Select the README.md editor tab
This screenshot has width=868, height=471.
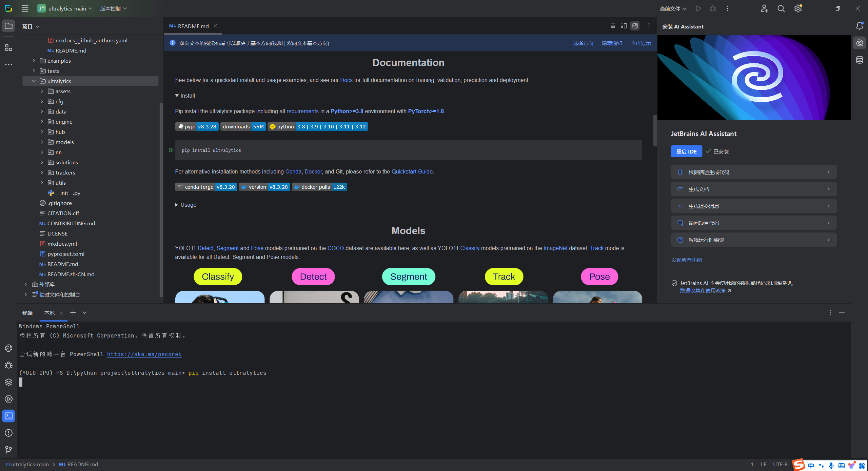pyautogui.click(x=193, y=26)
